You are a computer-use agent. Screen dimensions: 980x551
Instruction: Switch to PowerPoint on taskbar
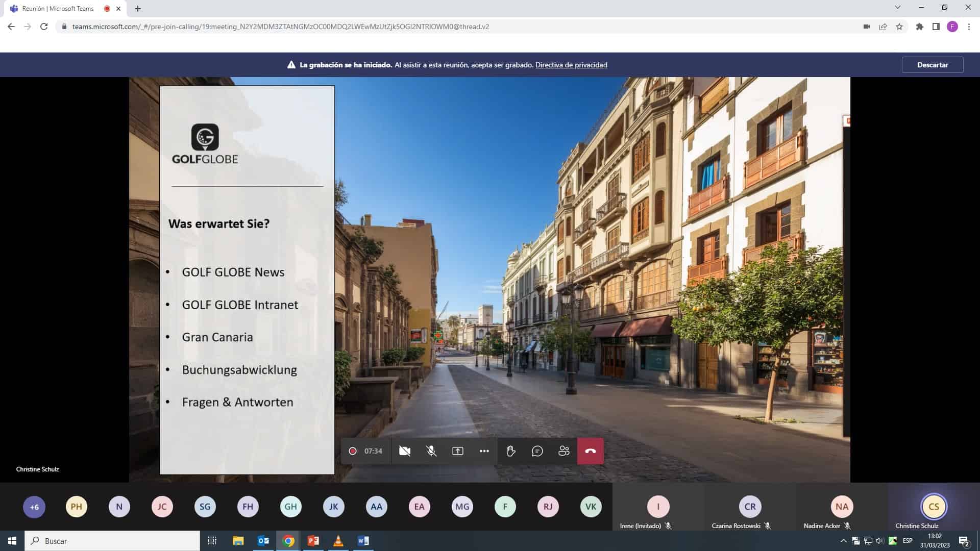[313, 541]
